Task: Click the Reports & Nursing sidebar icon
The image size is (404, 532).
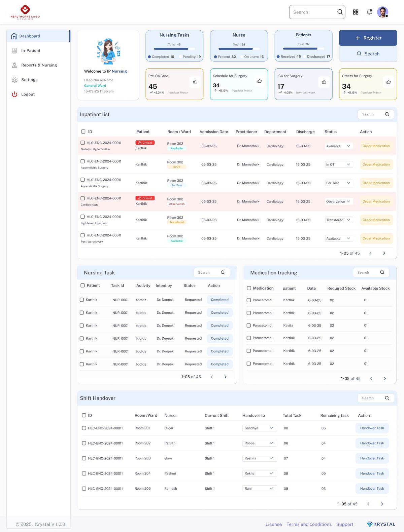Action: click(x=14, y=65)
